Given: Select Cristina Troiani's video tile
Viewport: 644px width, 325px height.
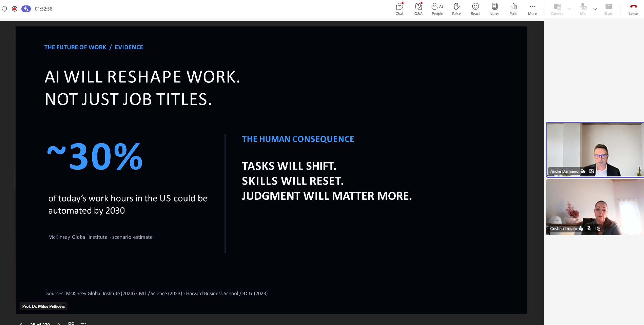Looking at the screenshot, I should point(595,207).
